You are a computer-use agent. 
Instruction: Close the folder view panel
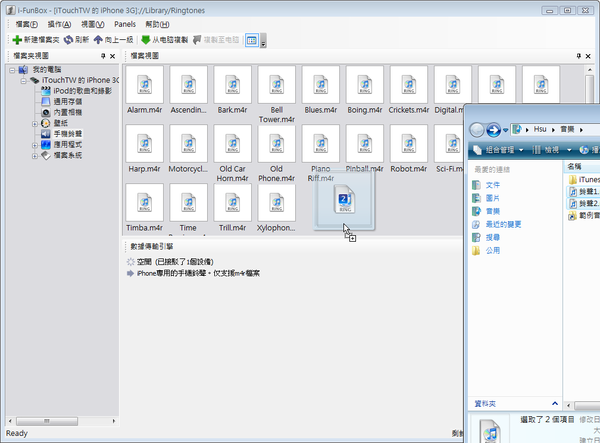112,56
